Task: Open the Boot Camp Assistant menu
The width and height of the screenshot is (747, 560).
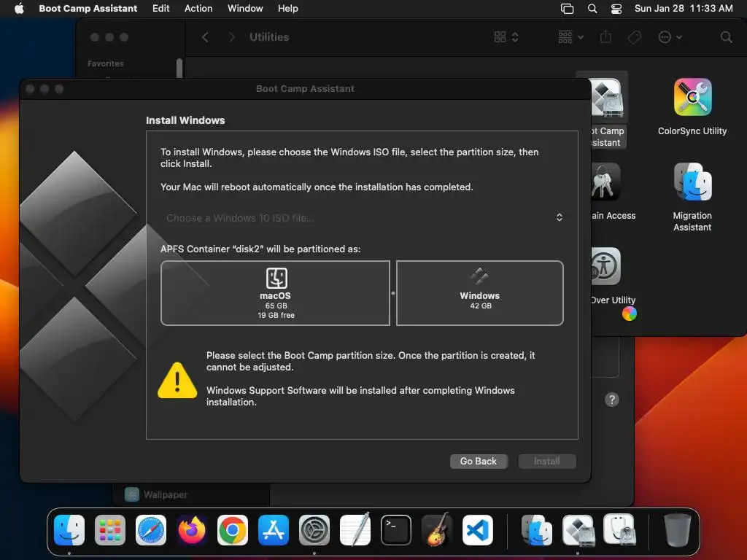Action: (88, 8)
